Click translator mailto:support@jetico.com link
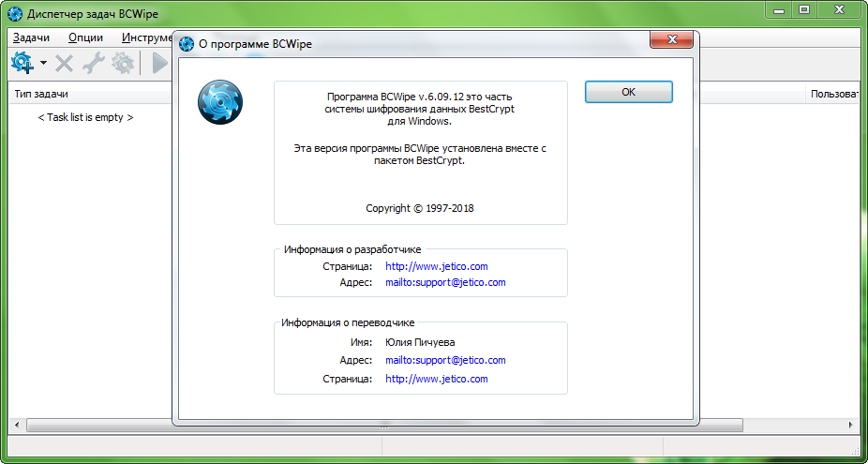 click(x=445, y=361)
